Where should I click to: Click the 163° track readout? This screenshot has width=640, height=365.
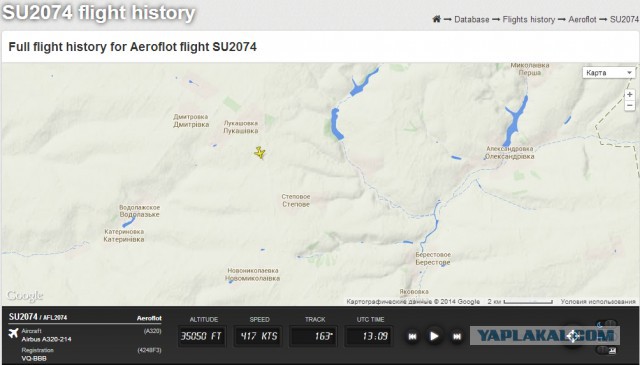(x=313, y=336)
